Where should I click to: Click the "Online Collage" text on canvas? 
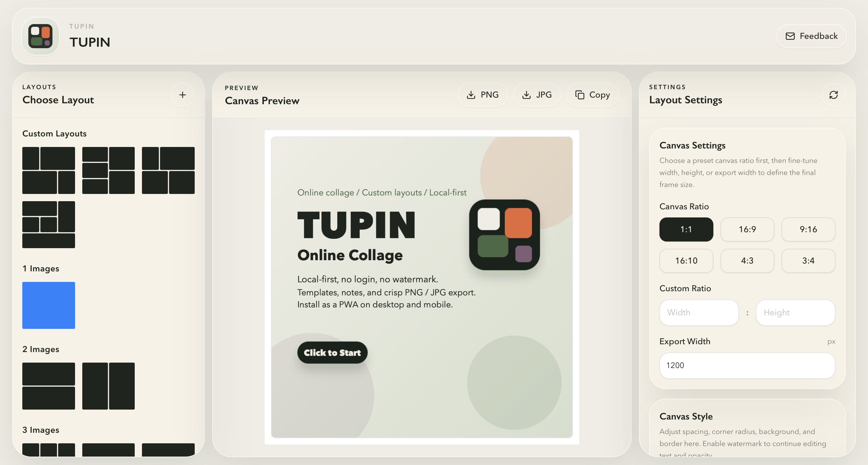[350, 255]
